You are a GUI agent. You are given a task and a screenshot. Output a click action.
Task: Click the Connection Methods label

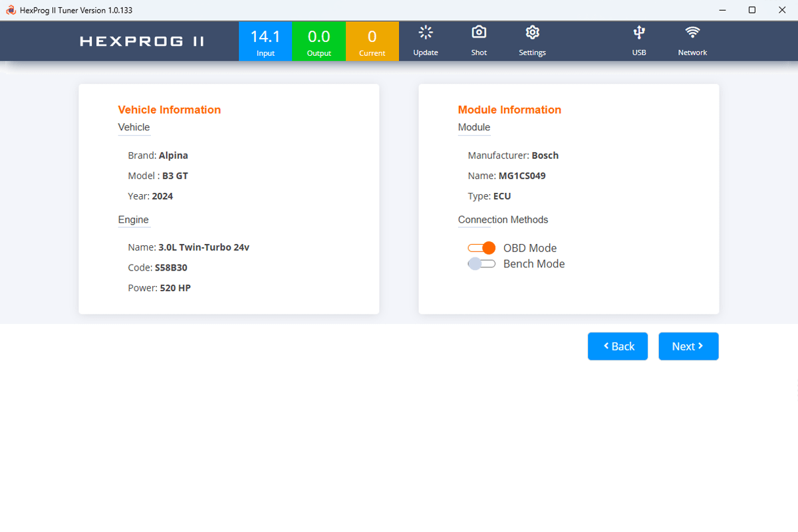click(503, 219)
